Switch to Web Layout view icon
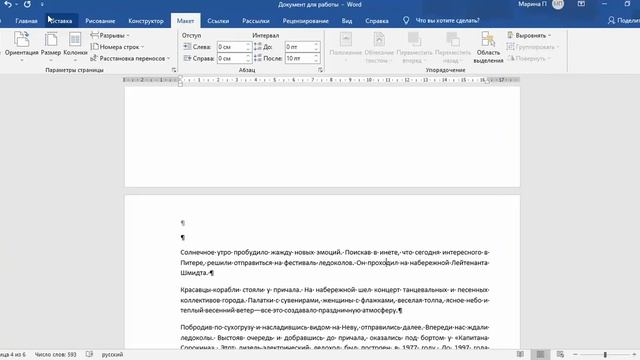 click(x=560, y=354)
